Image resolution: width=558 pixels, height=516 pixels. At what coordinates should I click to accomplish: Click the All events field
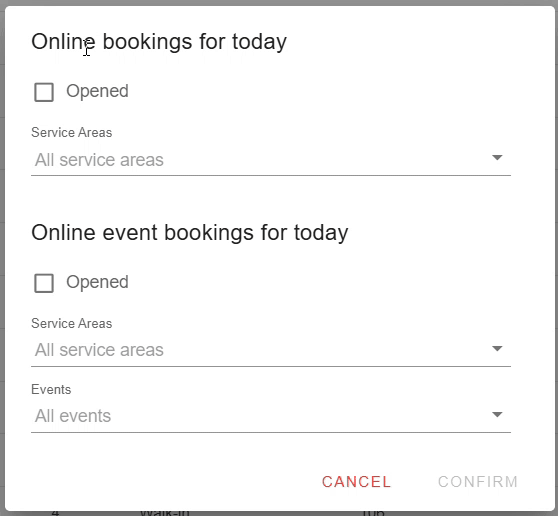(x=271, y=416)
